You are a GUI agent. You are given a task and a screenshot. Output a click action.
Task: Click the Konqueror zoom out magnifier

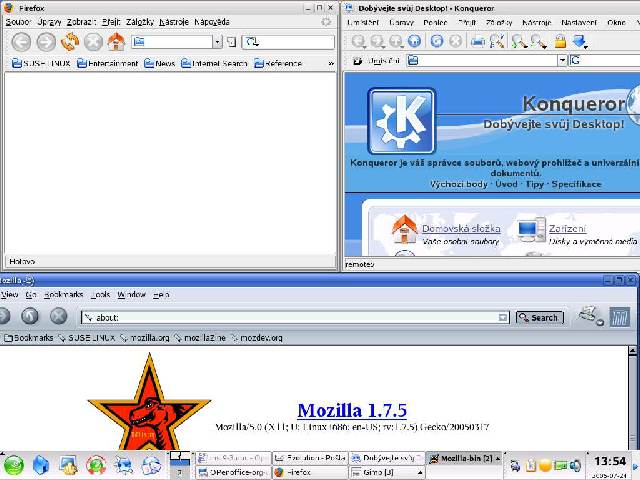(x=538, y=41)
